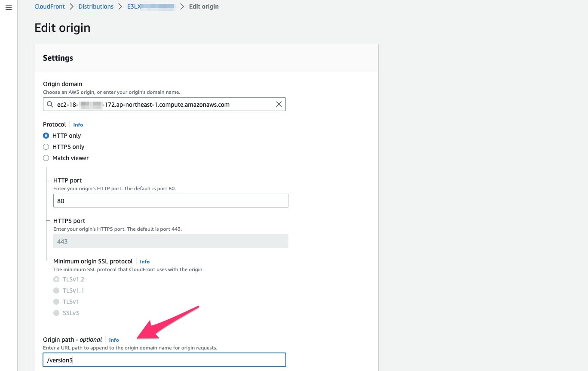Screen dimensions: 588x371
Task: Select the SSLv3 minimum SSL protocol
Action: point(56,313)
